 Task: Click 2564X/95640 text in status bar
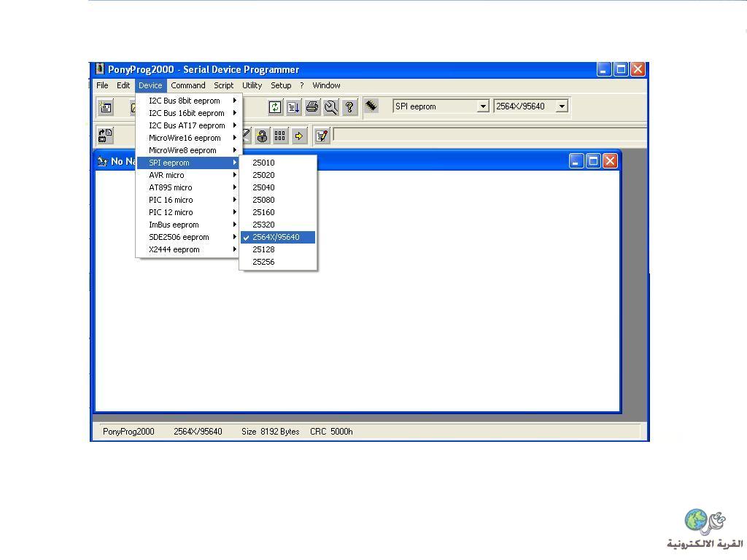pyautogui.click(x=198, y=432)
